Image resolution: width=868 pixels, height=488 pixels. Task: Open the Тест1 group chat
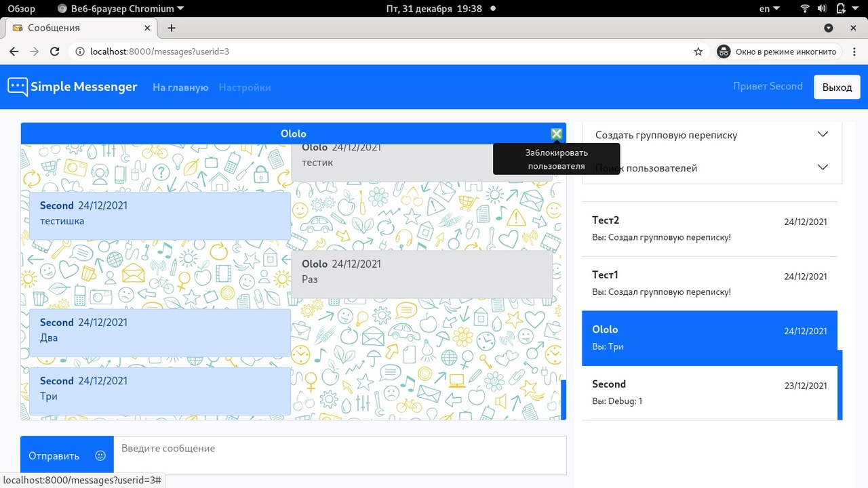[709, 283]
